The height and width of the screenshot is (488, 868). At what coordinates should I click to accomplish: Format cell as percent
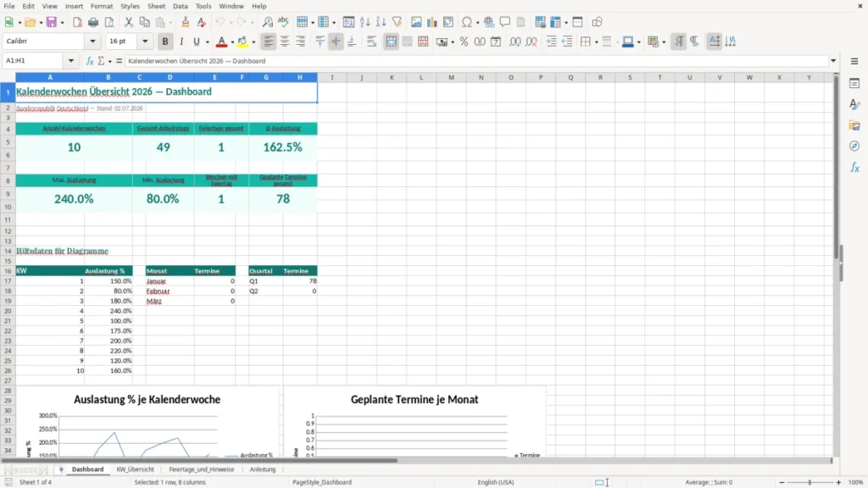point(464,42)
